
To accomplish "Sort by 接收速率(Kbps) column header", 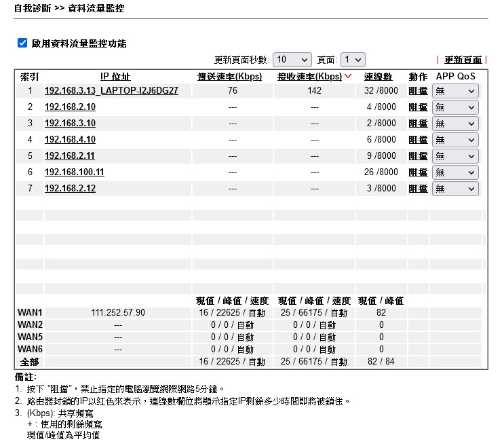I will pyautogui.click(x=310, y=77).
